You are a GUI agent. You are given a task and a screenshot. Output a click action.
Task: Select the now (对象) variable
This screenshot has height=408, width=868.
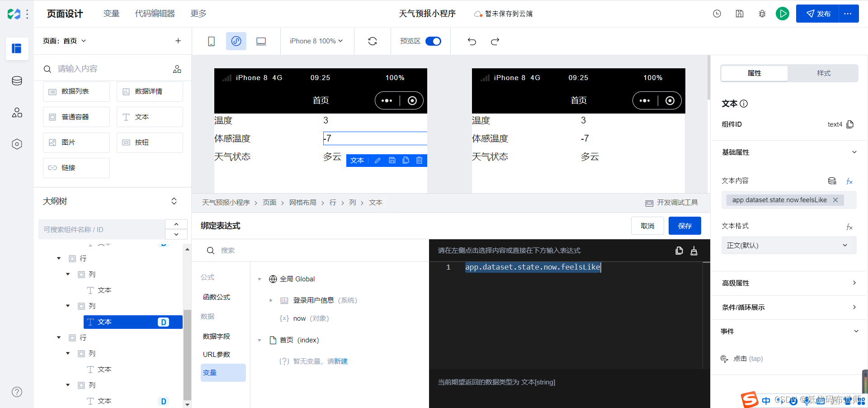point(304,318)
